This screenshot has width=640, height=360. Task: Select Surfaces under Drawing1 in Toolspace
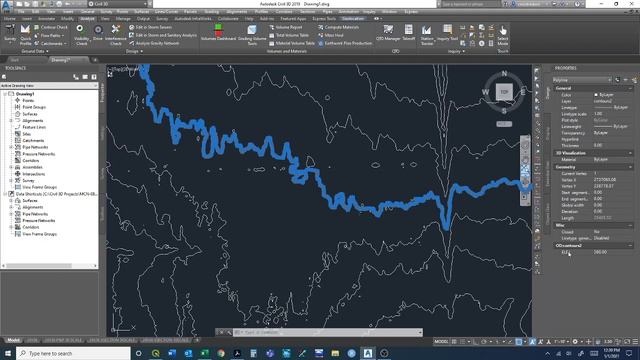coord(30,114)
